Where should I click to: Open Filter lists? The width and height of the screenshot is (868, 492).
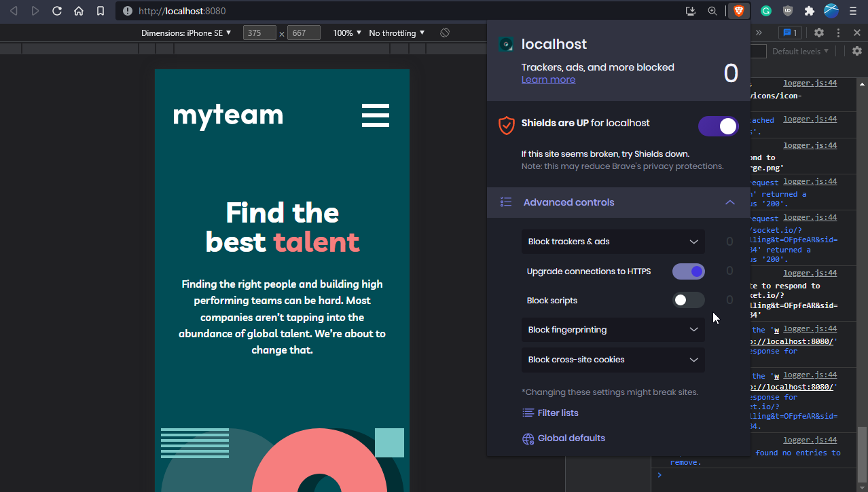(x=550, y=413)
